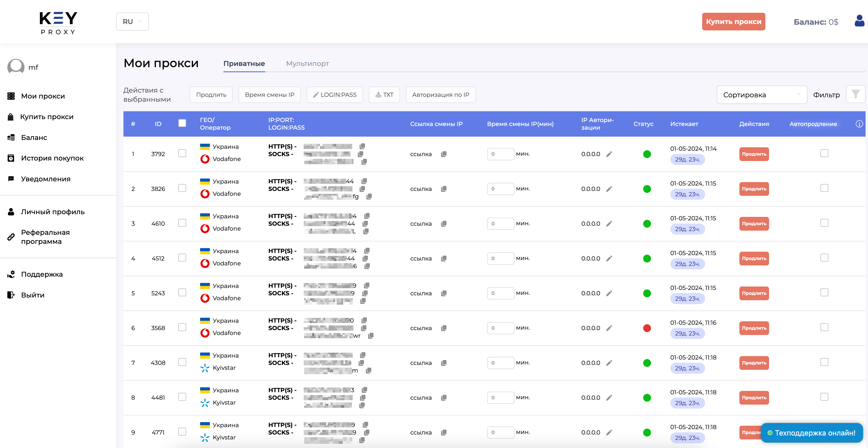The height and width of the screenshot is (448, 868).
Task: Copy IP change link for proxy 3792
Action: pos(444,154)
